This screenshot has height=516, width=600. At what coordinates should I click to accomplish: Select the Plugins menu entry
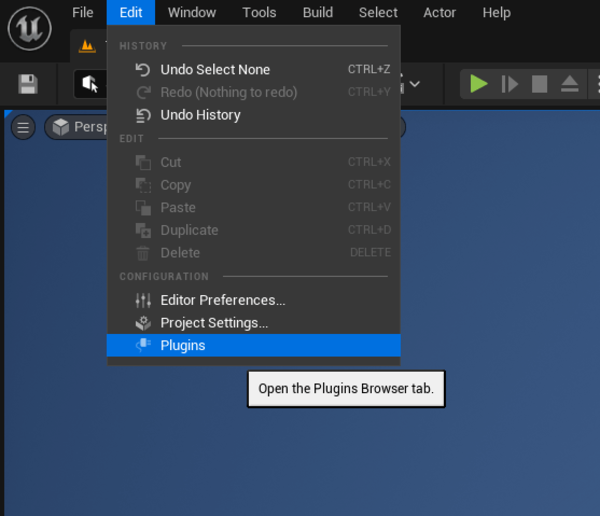coord(254,345)
